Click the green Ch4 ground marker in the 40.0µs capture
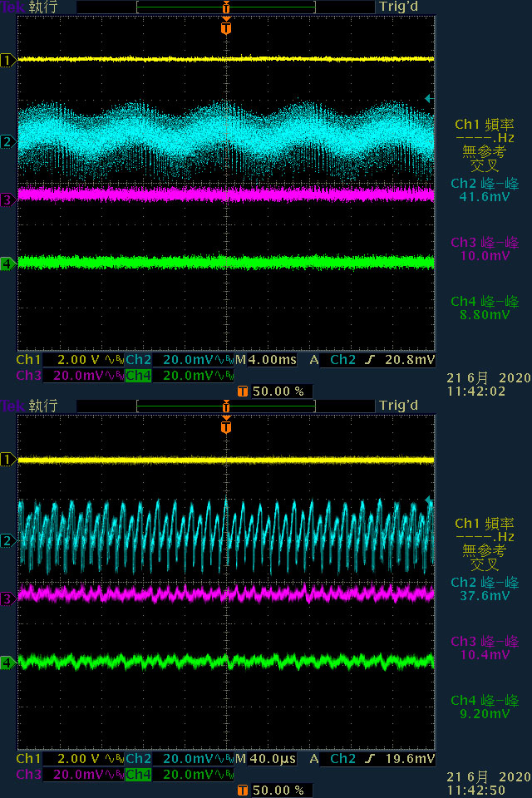Screen dimensions: 532x798 point(8,663)
